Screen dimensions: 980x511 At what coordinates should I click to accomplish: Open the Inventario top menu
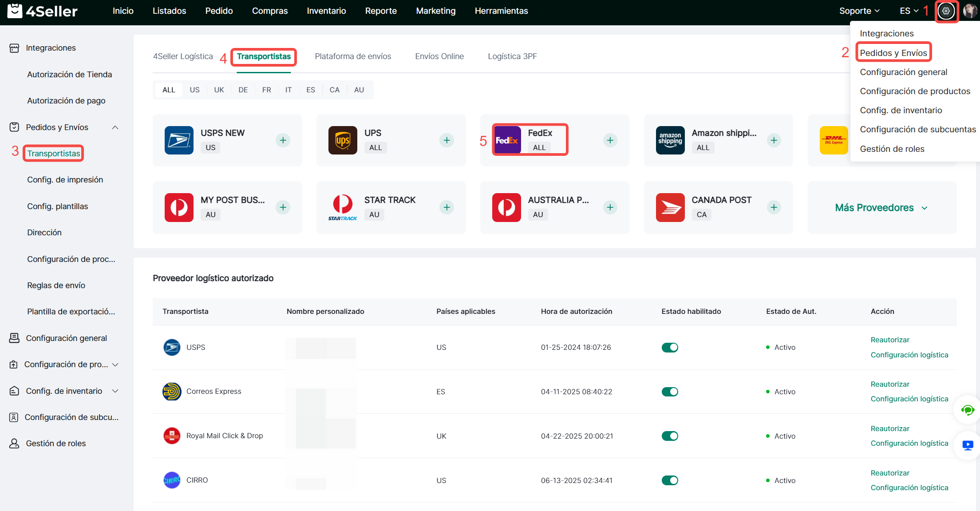click(326, 11)
